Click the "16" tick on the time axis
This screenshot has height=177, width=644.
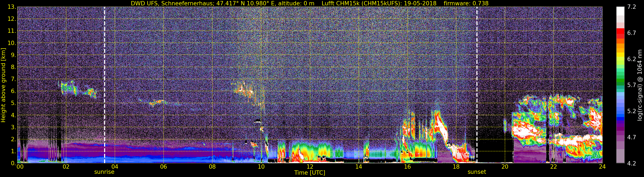pyautogui.click(x=407, y=167)
